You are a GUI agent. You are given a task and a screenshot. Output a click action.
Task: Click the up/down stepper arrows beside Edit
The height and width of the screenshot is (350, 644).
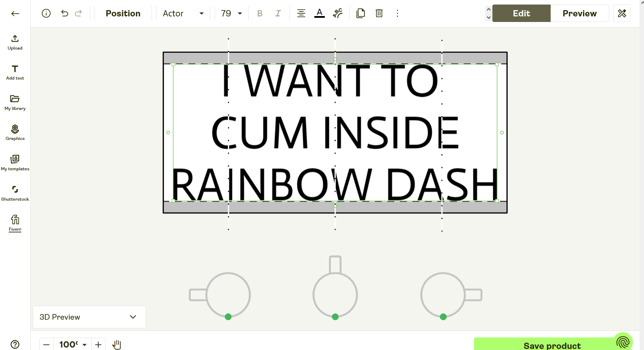point(489,13)
